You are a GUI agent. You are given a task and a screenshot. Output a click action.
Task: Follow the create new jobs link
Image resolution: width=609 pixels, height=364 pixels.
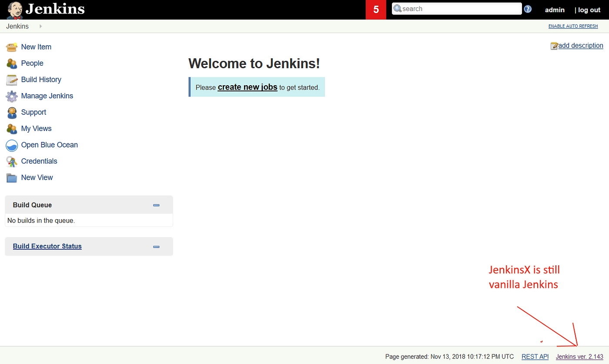point(247,87)
